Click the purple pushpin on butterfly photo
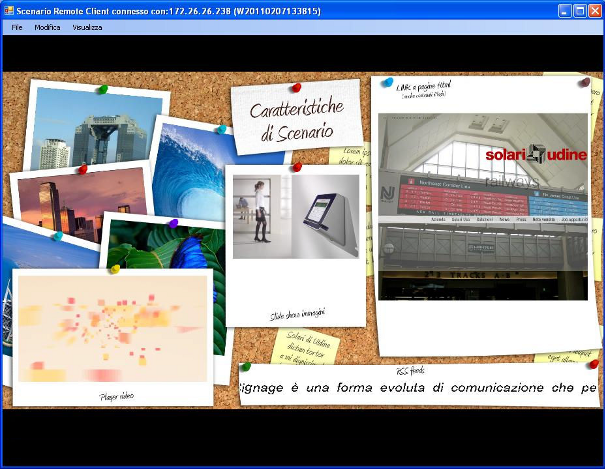Viewport: 605px width, 469px height. 172,223
